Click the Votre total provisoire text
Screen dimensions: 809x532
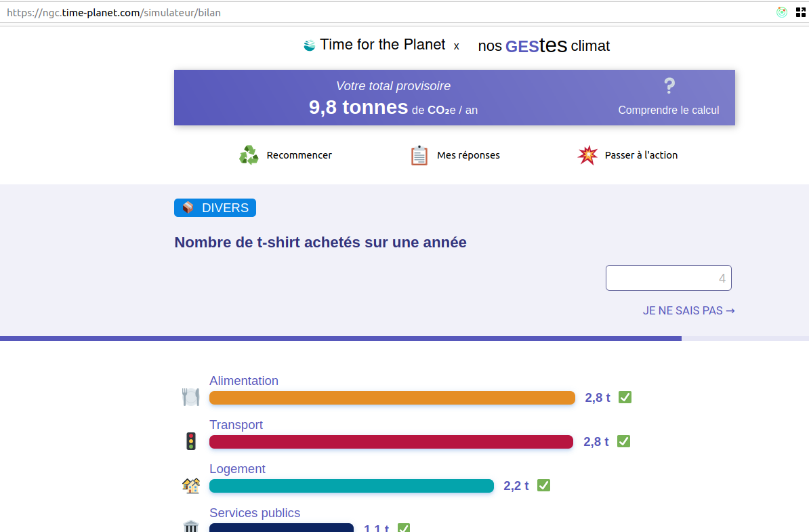click(393, 85)
